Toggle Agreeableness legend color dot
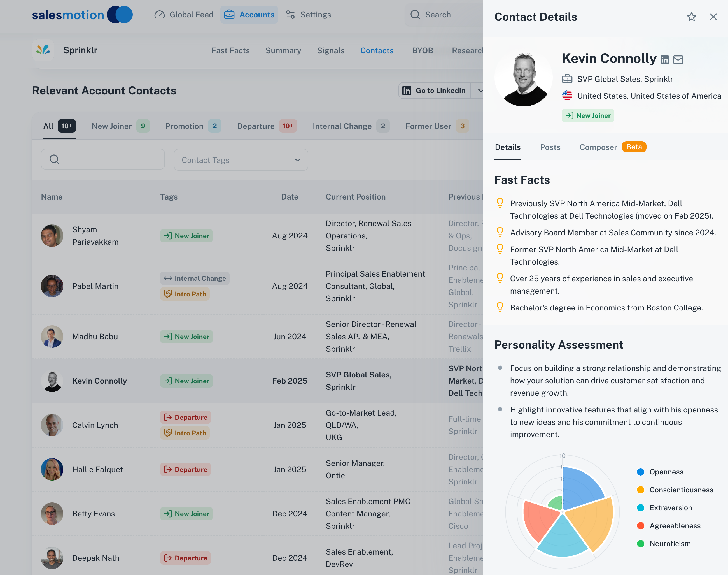The width and height of the screenshot is (728, 575). pyautogui.click(x=641, y=525)
